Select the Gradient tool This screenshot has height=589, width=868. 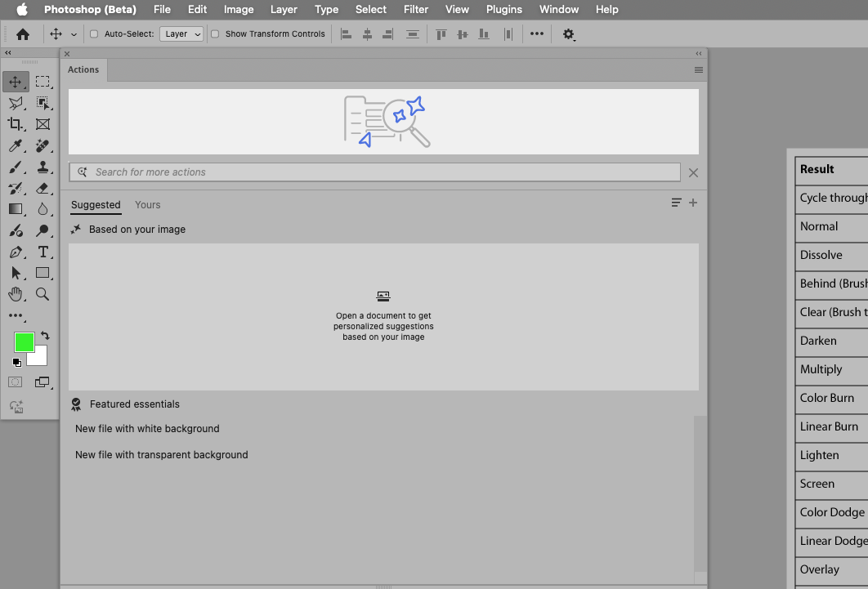16,209
